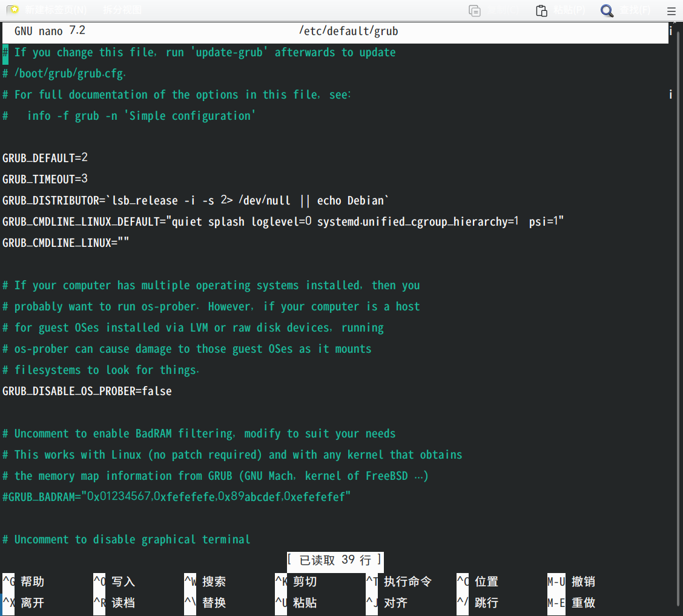Click the ^W 搜索 search shortcut

(205, 581)
